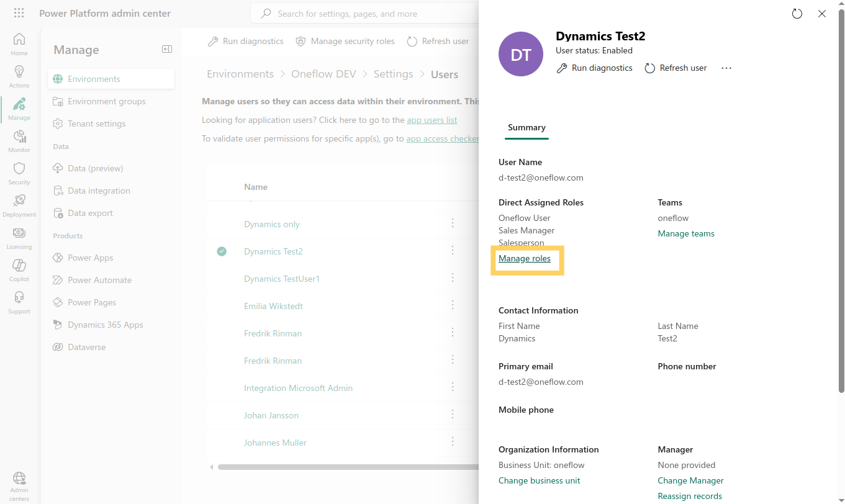The height and width of the screenshot is (504, 845).
Task: Select Manage in left rail
Action: tap(19, 108)
